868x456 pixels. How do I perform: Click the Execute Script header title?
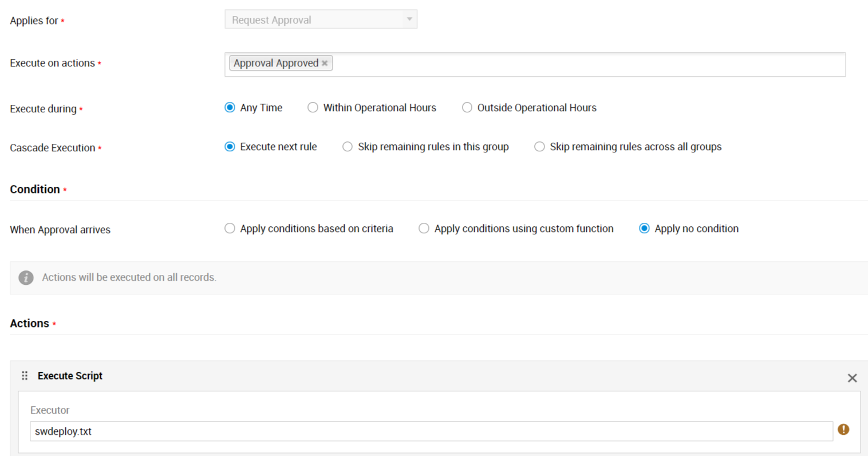(x=70, y=376)
